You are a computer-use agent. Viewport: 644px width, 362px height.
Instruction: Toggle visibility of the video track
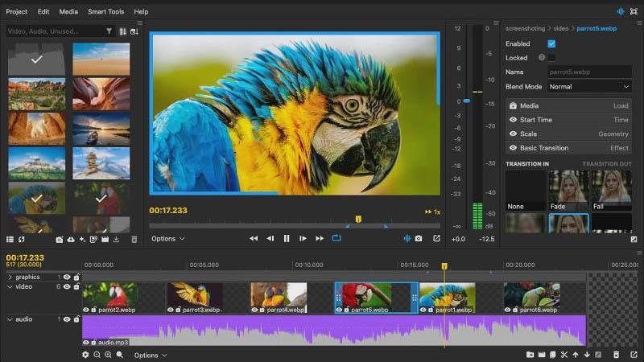point(67,286)
